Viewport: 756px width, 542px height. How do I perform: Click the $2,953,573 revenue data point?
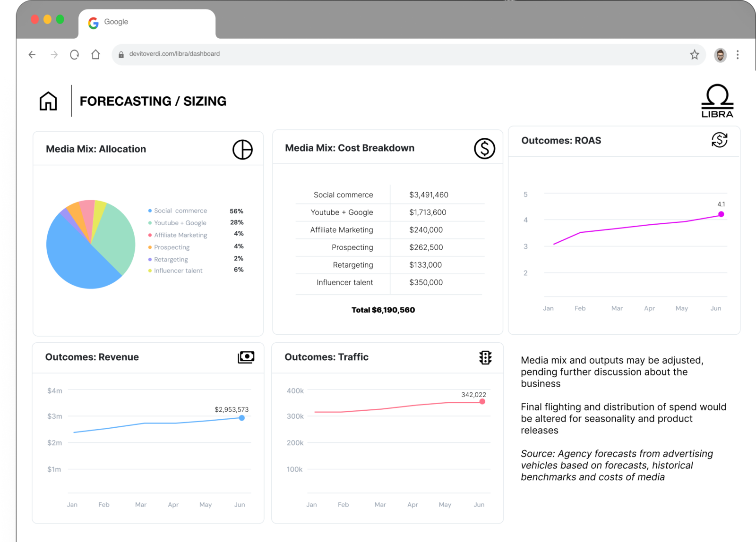point(241,418)
